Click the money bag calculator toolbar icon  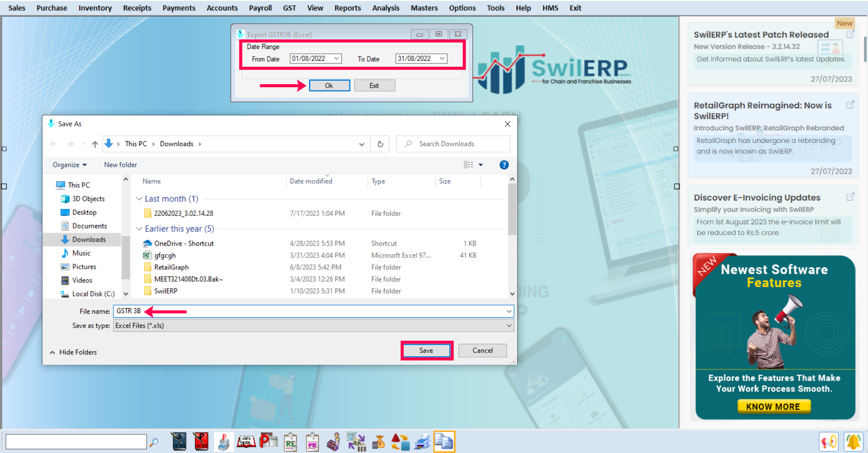pos(378,442)
